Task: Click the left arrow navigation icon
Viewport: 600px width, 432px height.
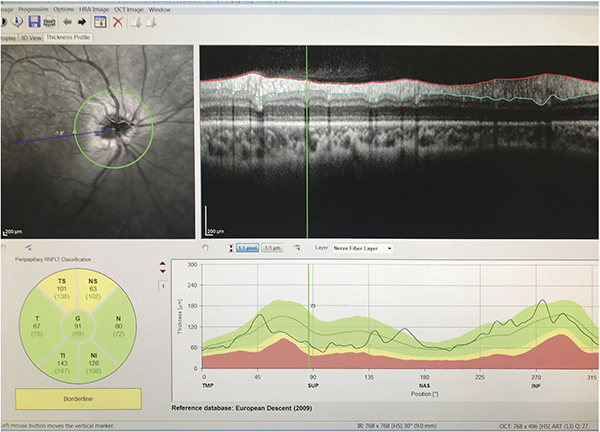Action: pos(68,21)
